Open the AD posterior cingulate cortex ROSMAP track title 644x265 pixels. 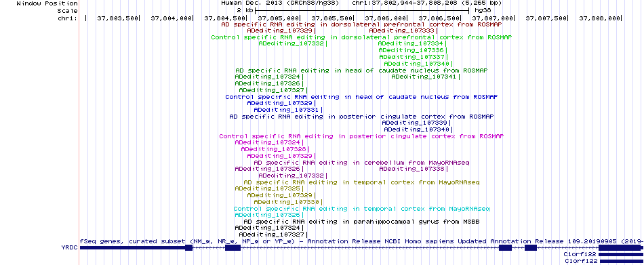point(361,117)
